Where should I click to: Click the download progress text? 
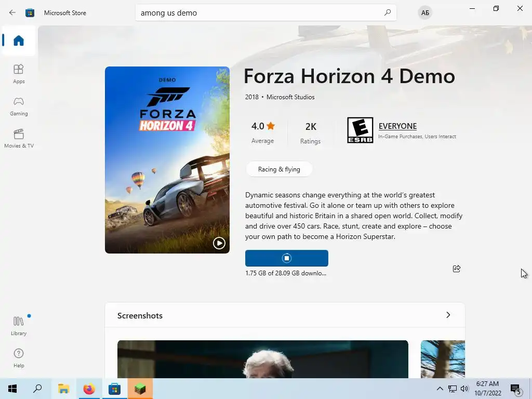286,273
